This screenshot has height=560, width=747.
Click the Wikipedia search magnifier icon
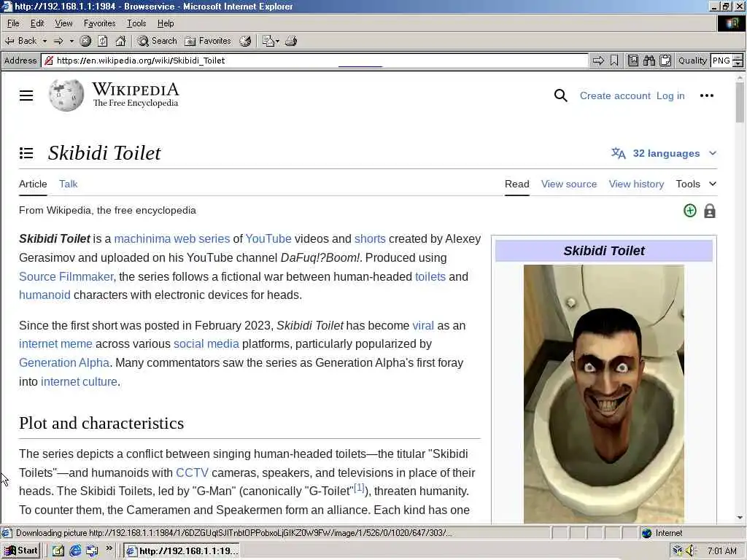pyautogui.click(x=561, y=96)
